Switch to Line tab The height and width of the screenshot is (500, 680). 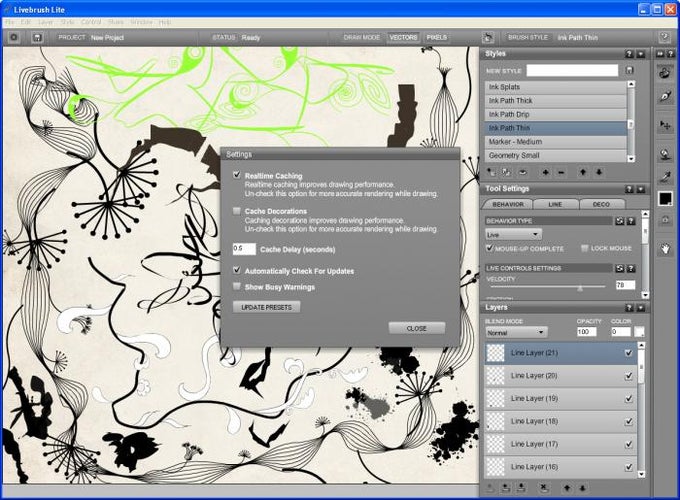(x=556, y=204)
